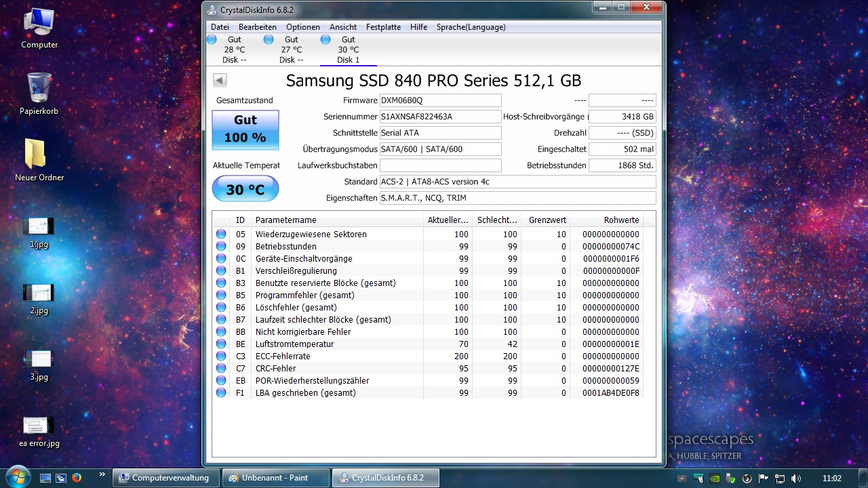The image size is (868, 488).
Task: Open the Hilfe menu
Action: pyautogui.click(x=419, y=27)
